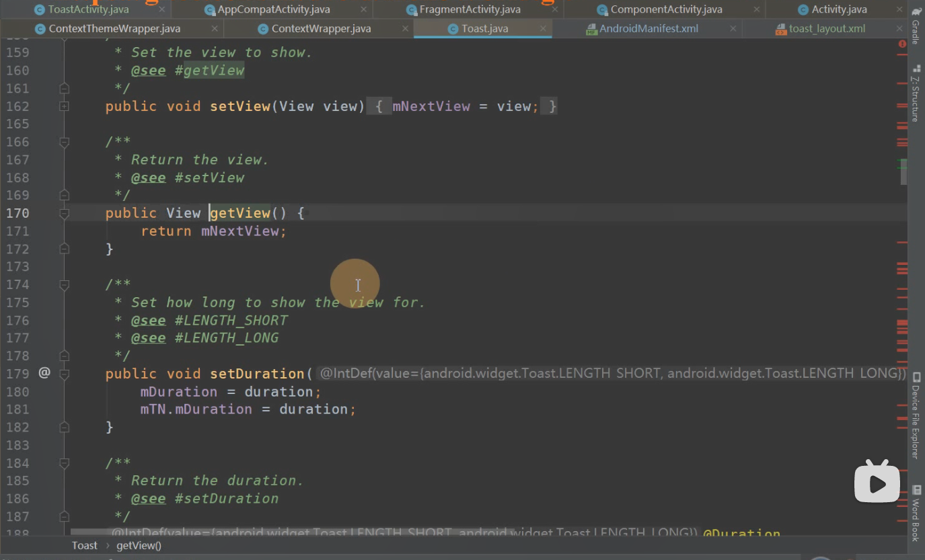Expand the folded @IntDef annotation hint on line 179
Screen dimensions: 925x560
[612, 373]
